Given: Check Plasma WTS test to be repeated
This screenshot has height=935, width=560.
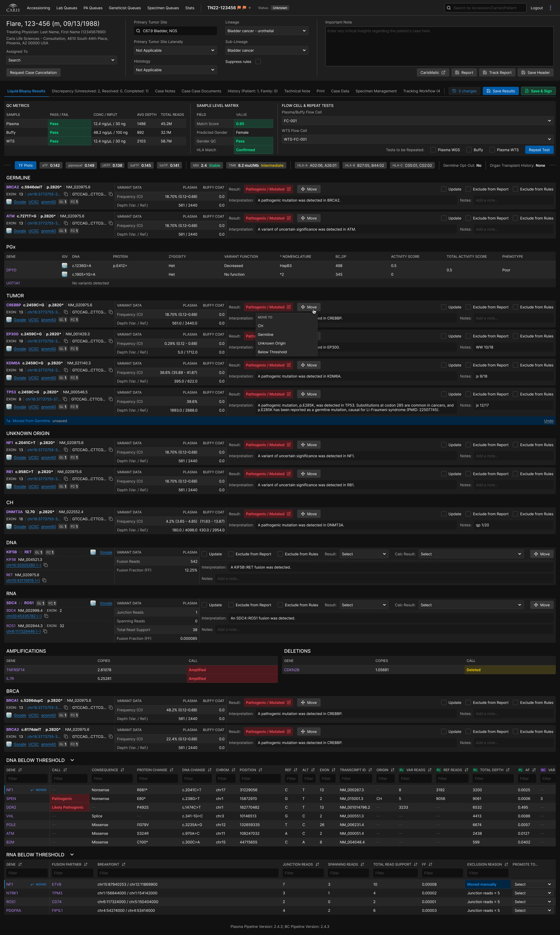Looking at the screenshot, I should [492, 150].
